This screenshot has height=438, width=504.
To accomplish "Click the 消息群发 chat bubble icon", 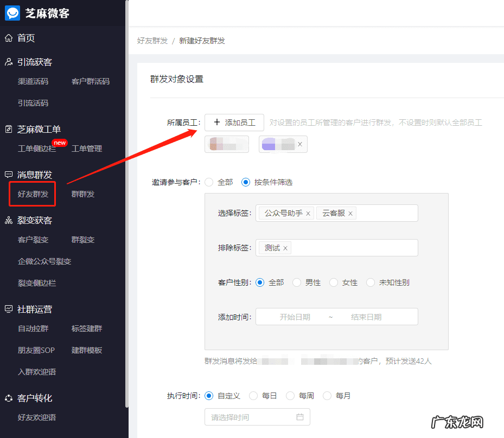I will tap(8, 175).
